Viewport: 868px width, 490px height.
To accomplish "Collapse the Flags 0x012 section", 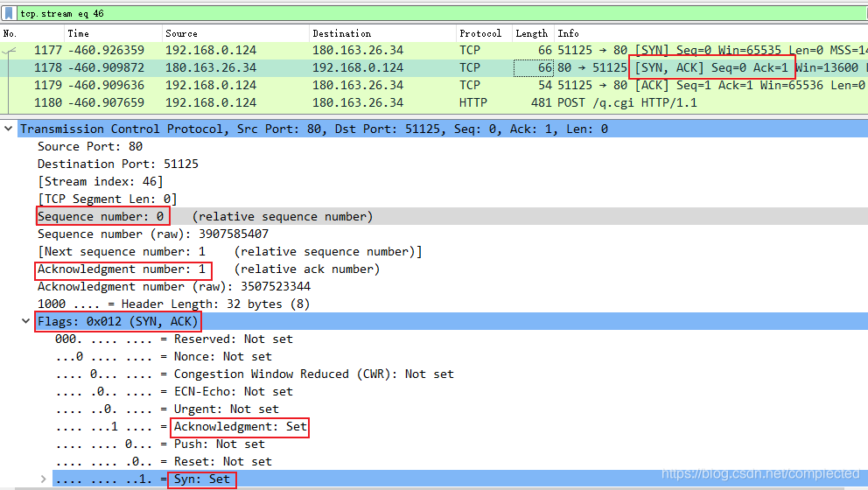I will 25,321.
